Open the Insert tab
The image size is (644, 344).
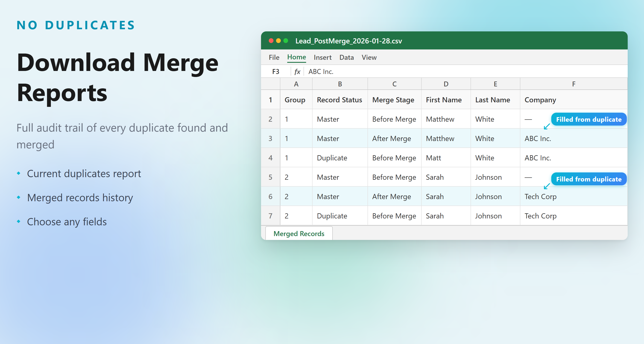pos(322,57)
